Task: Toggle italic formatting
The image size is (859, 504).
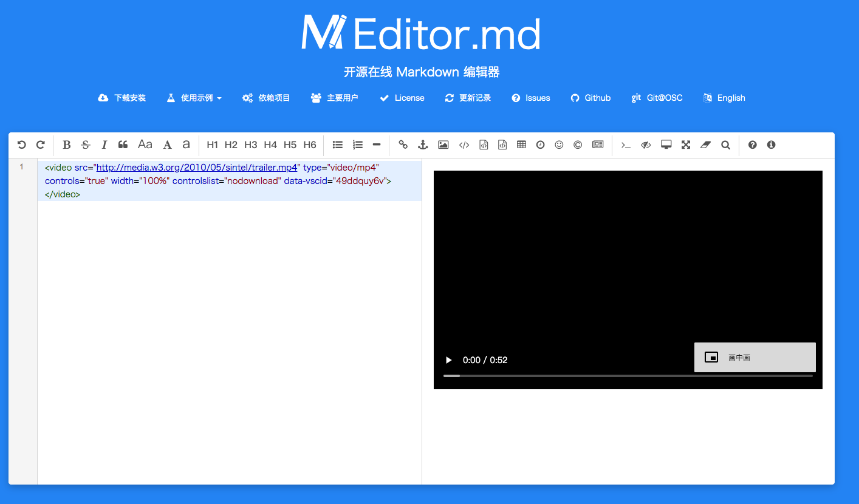Action: pyautogui.click(x=104, y=145)
